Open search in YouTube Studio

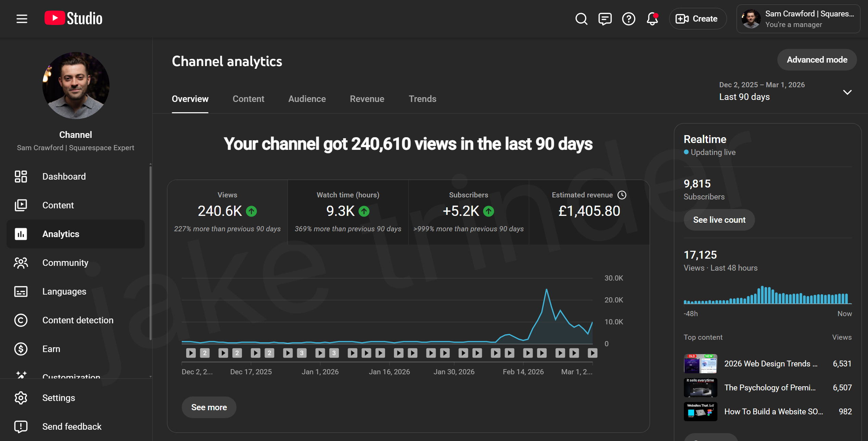click(581, 19)
